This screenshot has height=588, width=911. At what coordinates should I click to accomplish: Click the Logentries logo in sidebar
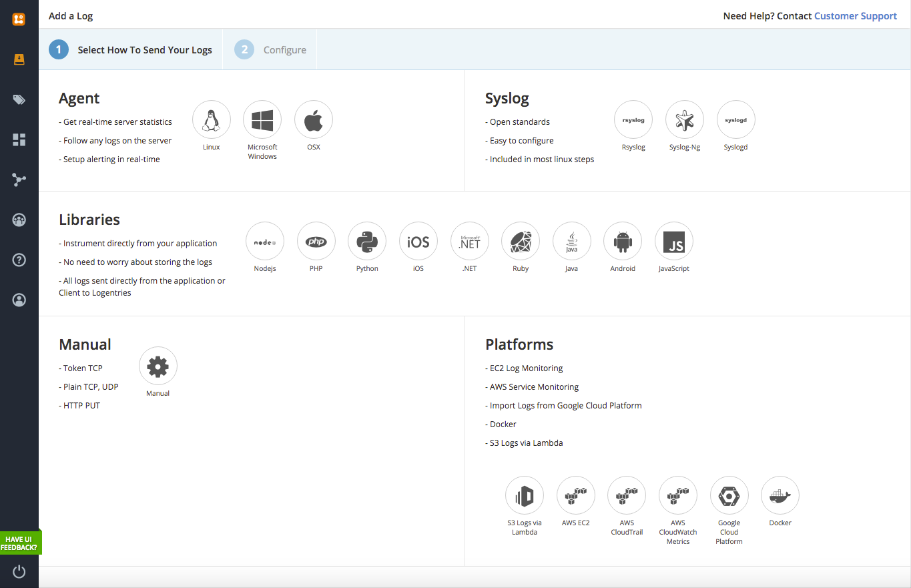point(19,19)
